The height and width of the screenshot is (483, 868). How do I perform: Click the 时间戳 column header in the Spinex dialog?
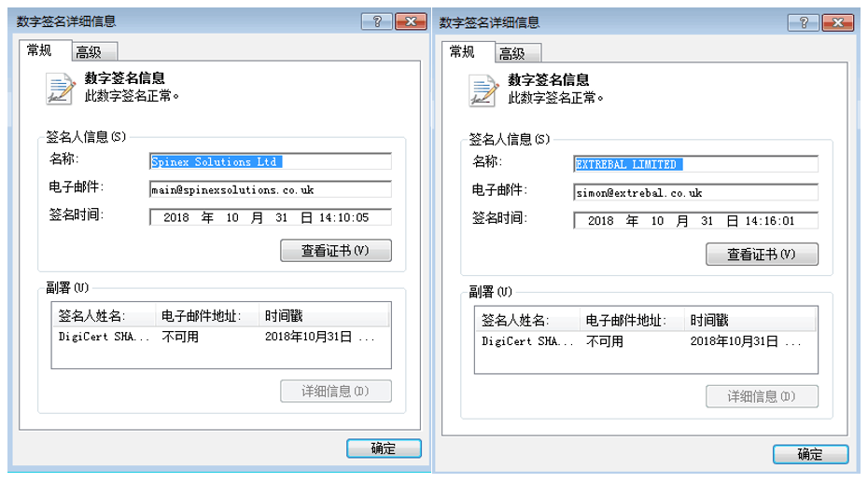click(325, 316)
